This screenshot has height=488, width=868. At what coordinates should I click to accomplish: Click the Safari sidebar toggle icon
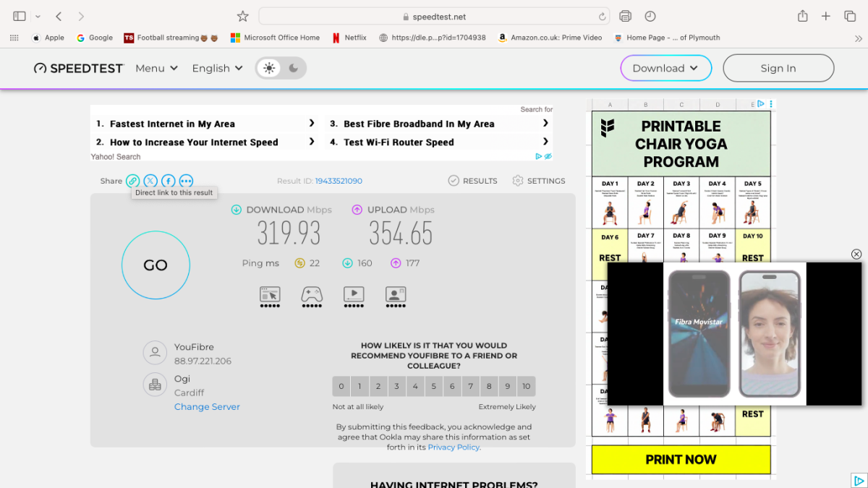[20, 16]
